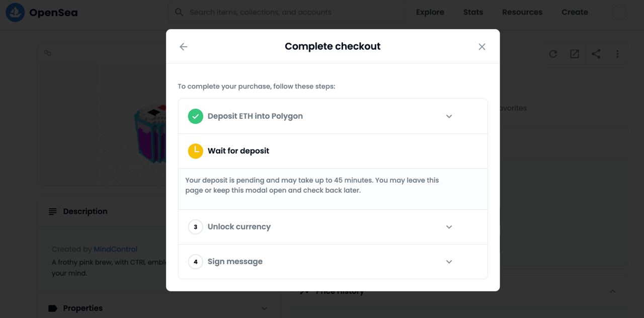The height and width of the screenshot is (318, 644).
Task: Expand the Properties panel chevron
Action: tap(265, 308)
